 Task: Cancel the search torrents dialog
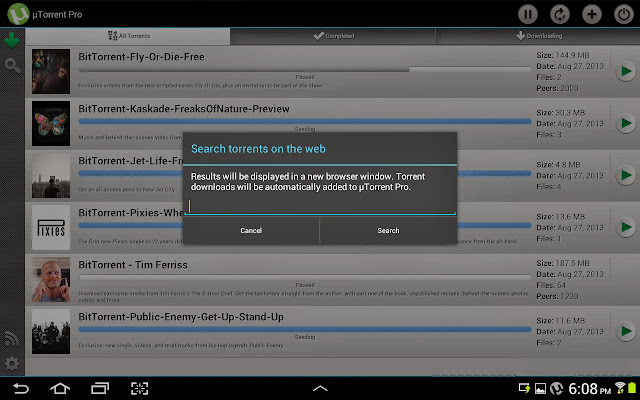(251, 231)
